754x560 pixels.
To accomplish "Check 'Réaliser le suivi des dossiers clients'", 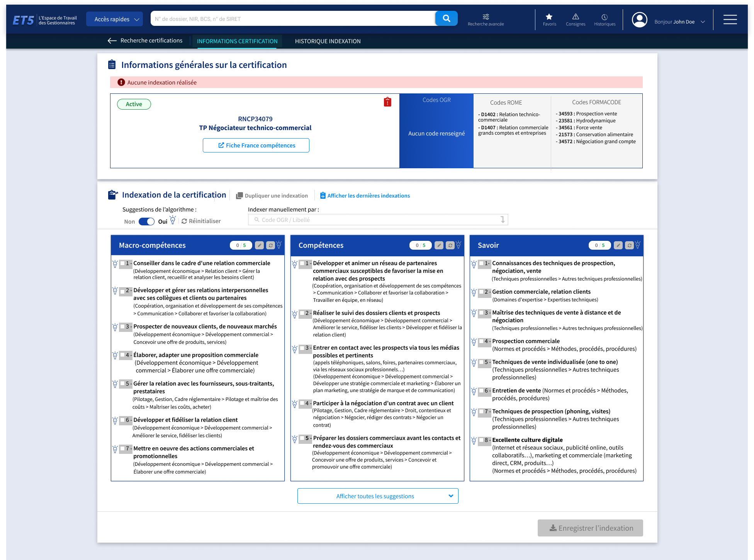I will coord(302,313).
